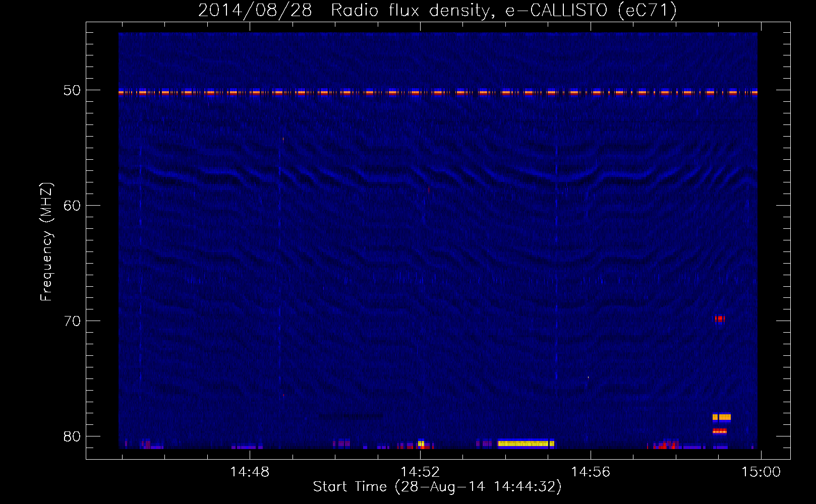Click the 70 frequency tick label

click(72, 321)
